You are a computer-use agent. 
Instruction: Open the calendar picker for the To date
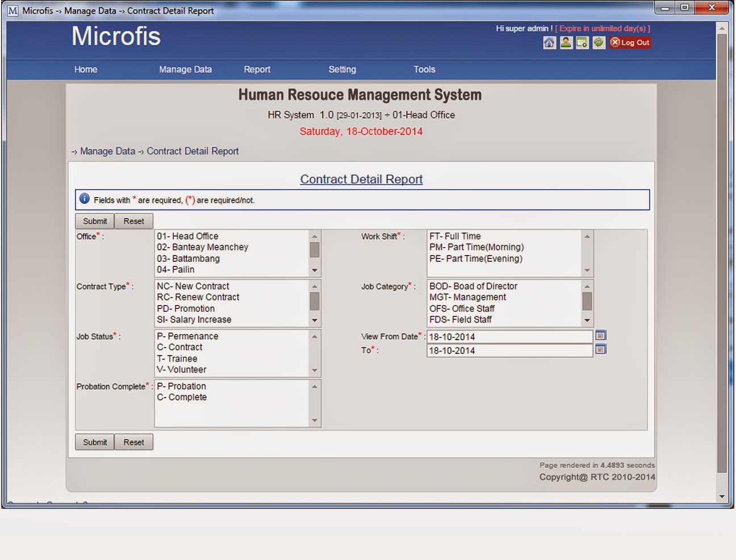[x=600, y=349]
